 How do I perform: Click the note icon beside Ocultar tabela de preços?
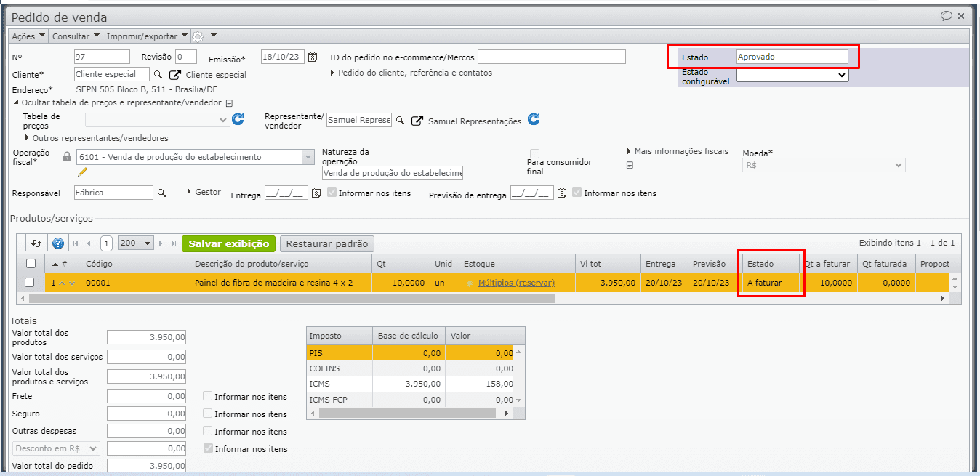[228, 103]
